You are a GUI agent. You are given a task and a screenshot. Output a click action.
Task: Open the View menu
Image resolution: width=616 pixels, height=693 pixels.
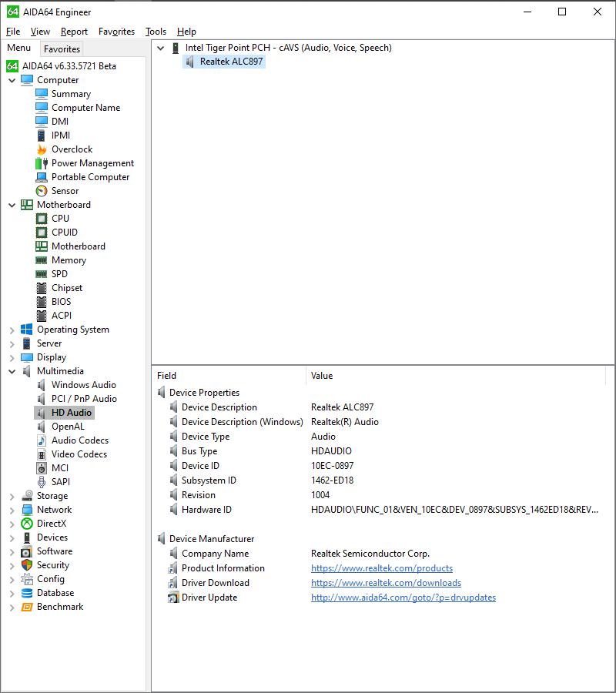(x=40, y=32)
